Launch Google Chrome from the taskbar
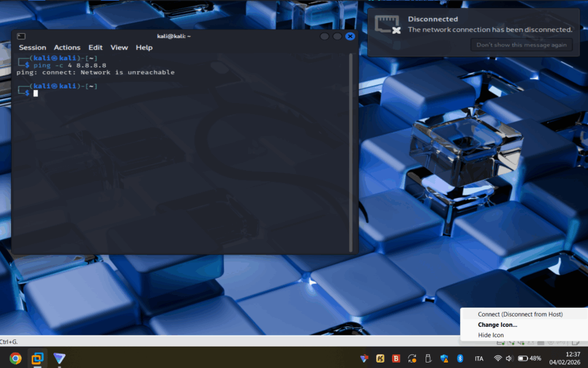Screen dimensions: 588x368 point(15,358)
